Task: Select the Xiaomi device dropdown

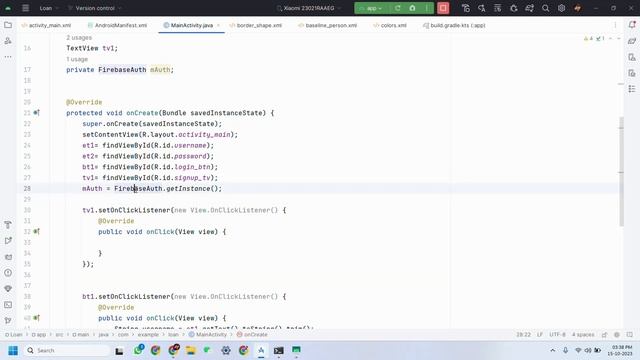Action: tap(309, 8)
